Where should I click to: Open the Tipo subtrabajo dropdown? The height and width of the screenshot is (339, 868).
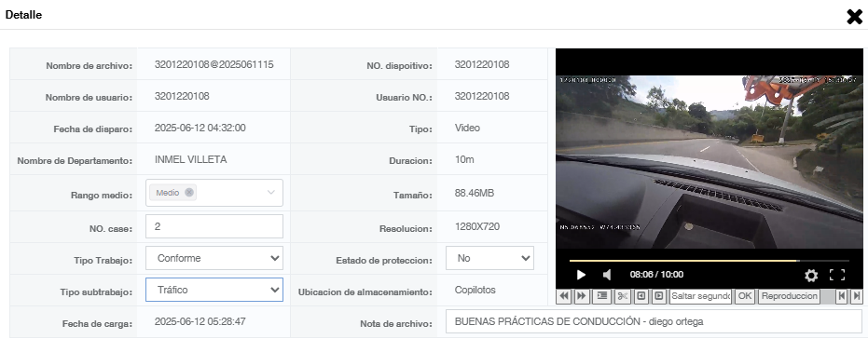click(x=214, y=290)
